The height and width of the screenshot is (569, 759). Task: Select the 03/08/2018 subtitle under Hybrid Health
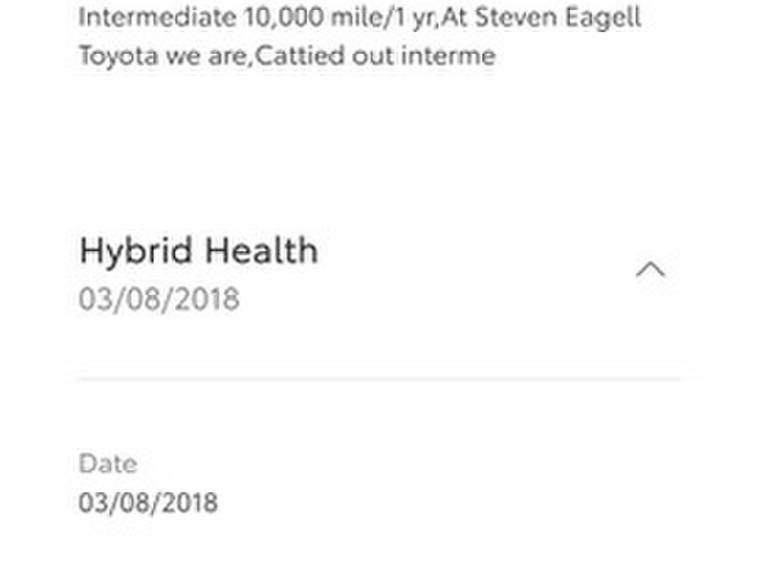159,299
